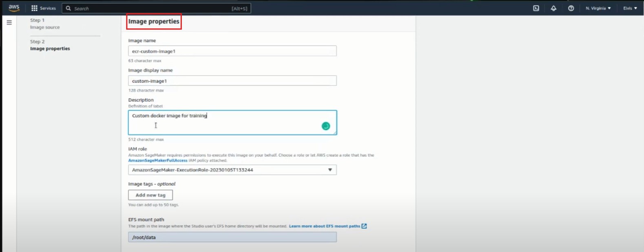Open the notifications bell
This screenshot has height=252, width=644.
click(x=553, y=8)
